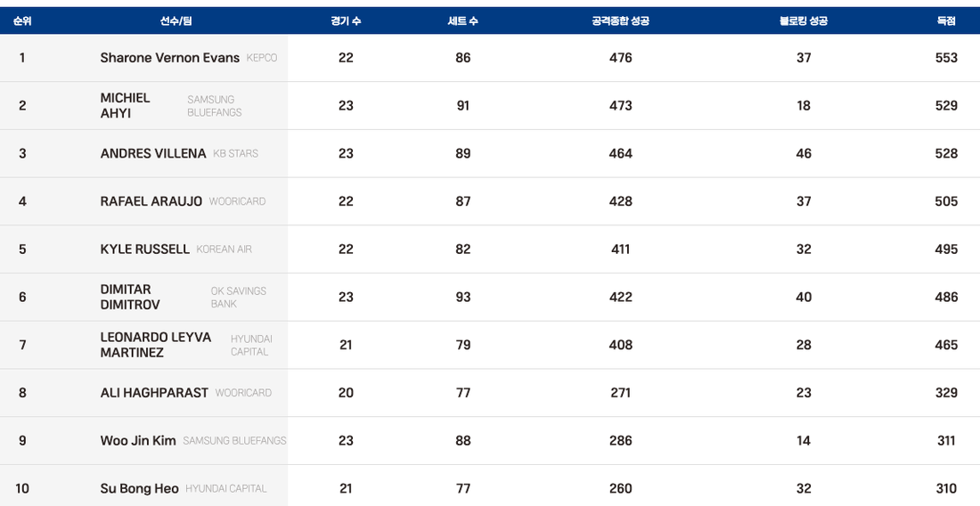The image size is (980, 506).
Task: Click the 순위 column header
Action: pyautogui.click(x=22, y=20)
